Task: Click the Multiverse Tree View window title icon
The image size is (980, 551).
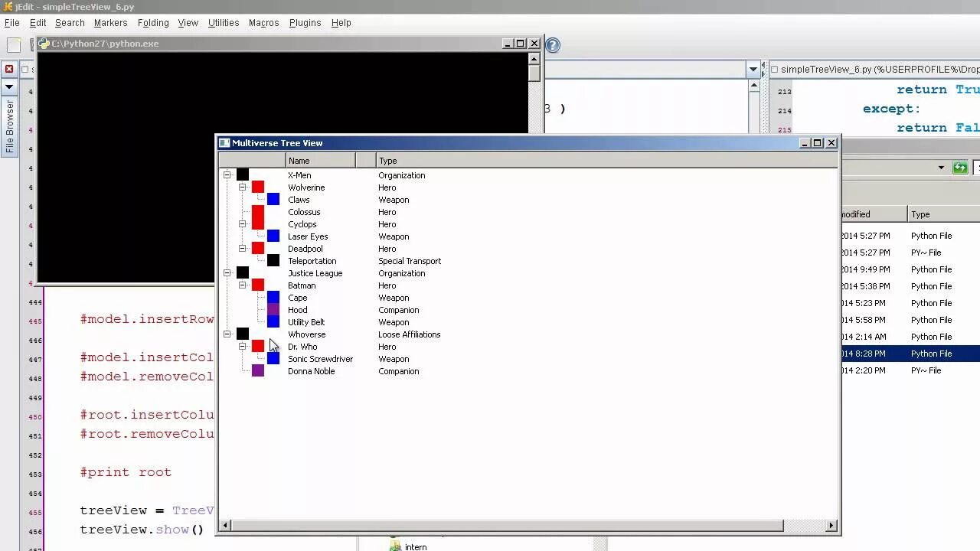Action: click(224, 143)
